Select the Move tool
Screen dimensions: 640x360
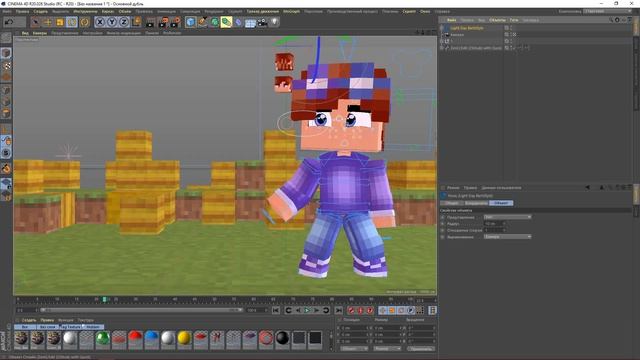coord(48,22)
